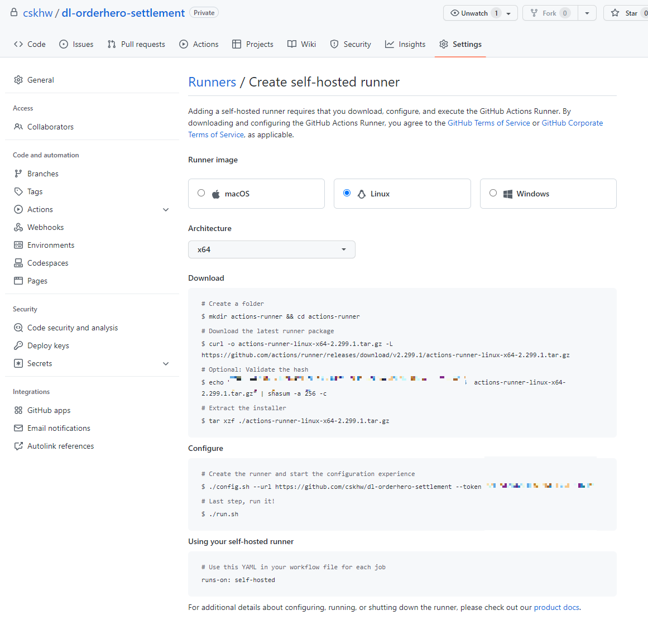Open the Projects tab

point(253,44)
